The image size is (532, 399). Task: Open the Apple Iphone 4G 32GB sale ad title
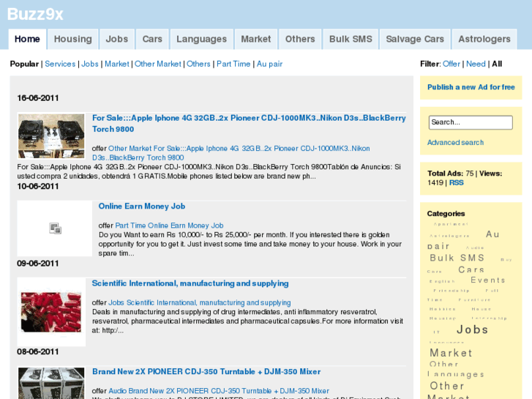pyautogui.click(x=249, y=123)
